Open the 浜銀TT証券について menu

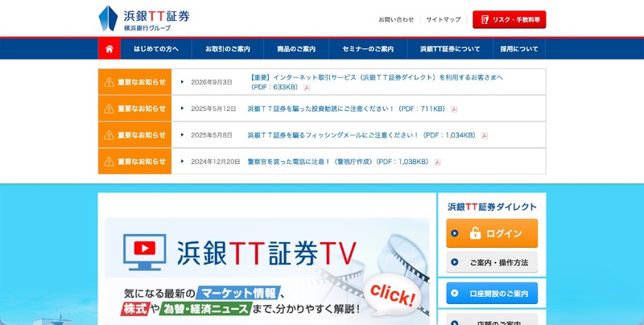450,49
